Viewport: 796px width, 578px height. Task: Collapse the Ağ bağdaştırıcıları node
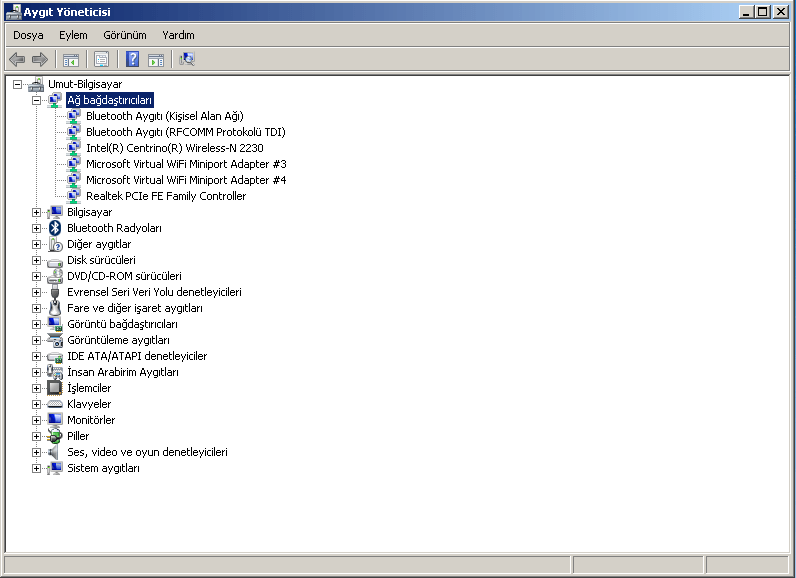(x=37, y=100)
